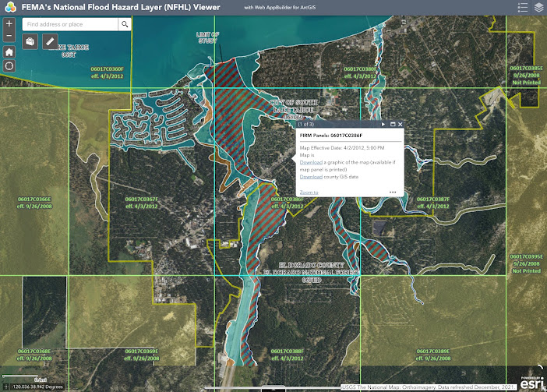This screenshot has height=392, width=547.
Task: Open the layer list panel
Action: (538, 7)
